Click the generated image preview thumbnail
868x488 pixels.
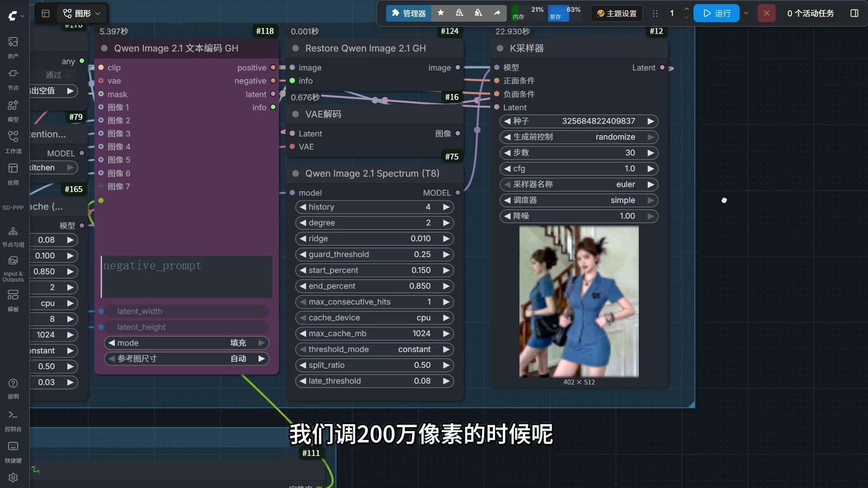tap(579, 301)
